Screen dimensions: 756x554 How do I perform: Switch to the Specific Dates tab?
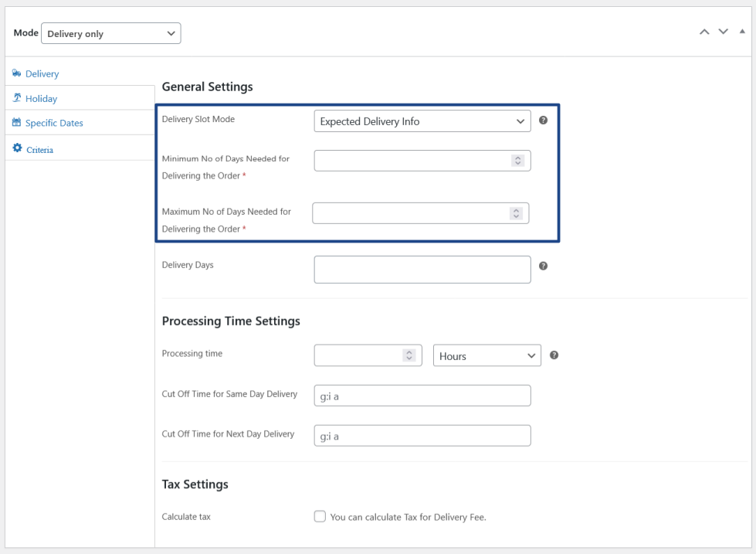[54, 123]
